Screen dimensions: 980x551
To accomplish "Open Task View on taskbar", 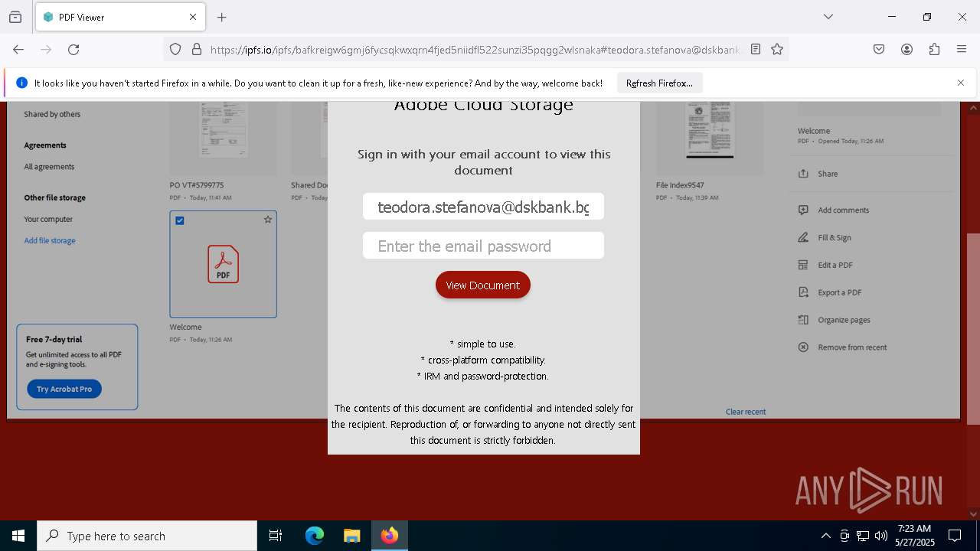I will click(276, 536).
